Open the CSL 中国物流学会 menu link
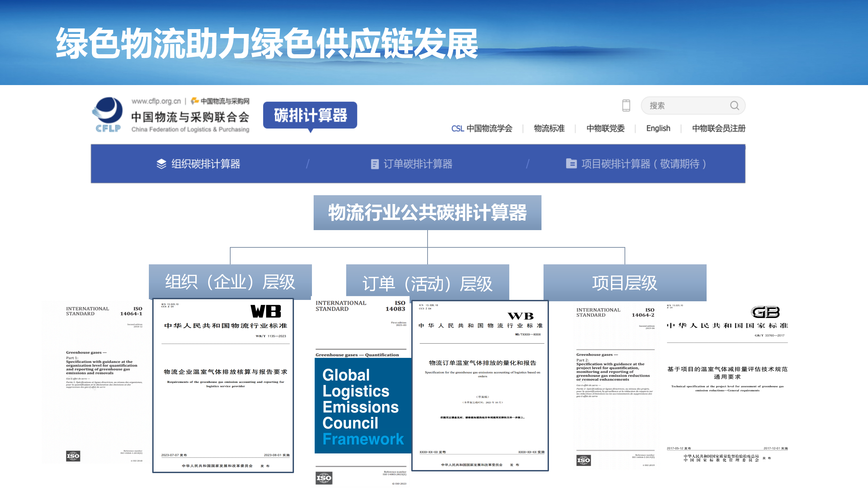Screen dimensions: 868x488 point(481,128)
